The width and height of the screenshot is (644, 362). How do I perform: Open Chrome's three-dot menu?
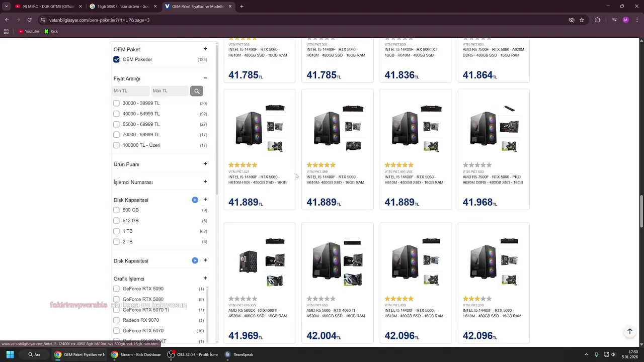636,20
